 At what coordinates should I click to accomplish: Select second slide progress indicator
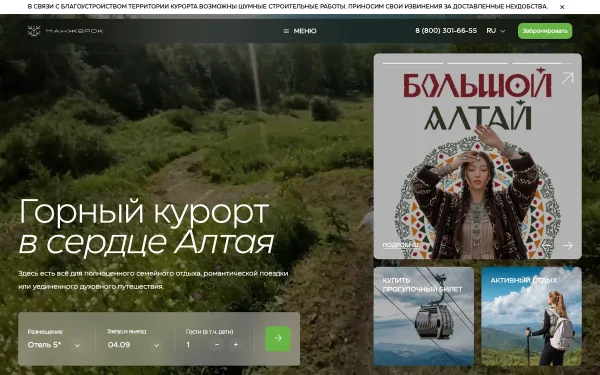478,63
